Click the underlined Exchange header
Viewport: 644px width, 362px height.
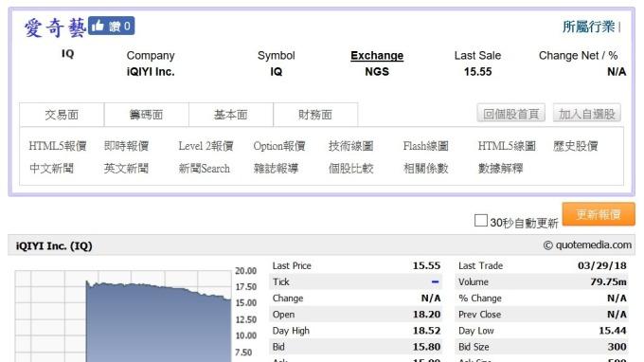[x=377, y=56]
